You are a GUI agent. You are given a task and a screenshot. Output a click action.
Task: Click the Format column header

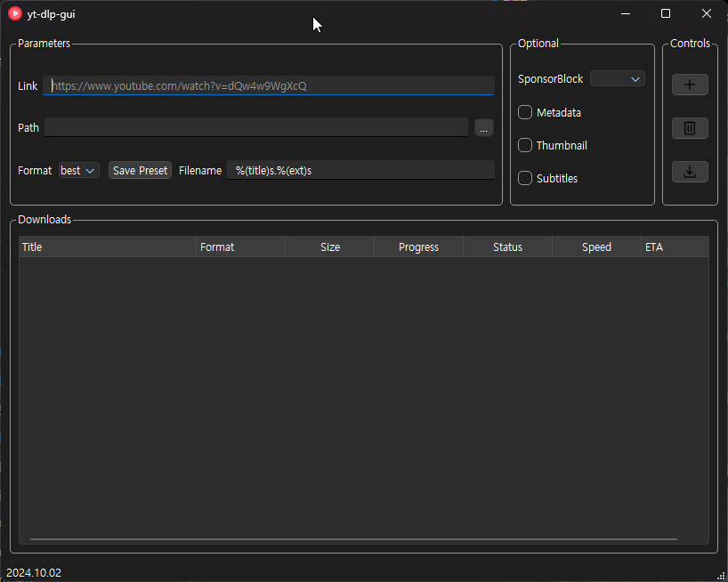coord(240,247)
